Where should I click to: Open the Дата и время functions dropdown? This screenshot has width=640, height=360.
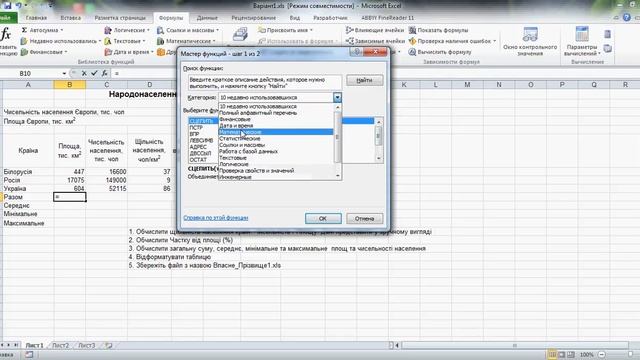(129, 52)
